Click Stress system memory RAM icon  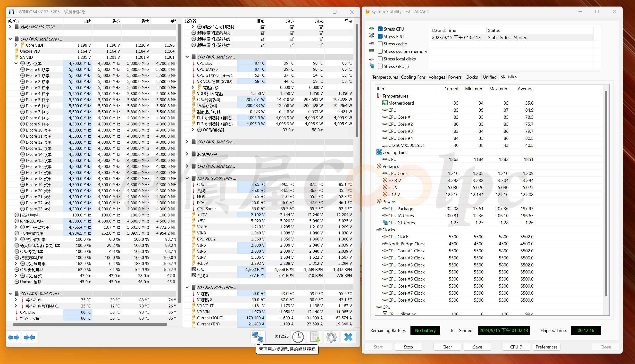pyautogui.click(x=372, y=51)
